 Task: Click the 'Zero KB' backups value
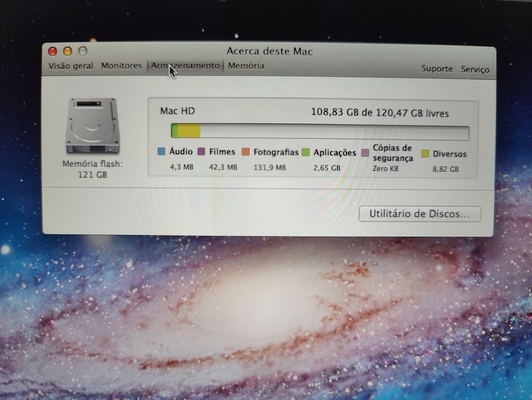(x=385, y=168)
